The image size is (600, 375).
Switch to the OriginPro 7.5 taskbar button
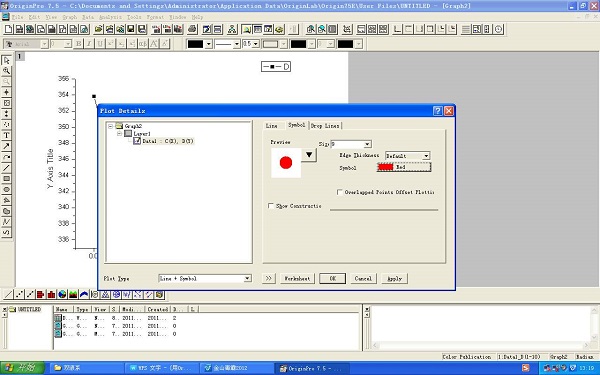pyautogui.click(x=311, y=368)
